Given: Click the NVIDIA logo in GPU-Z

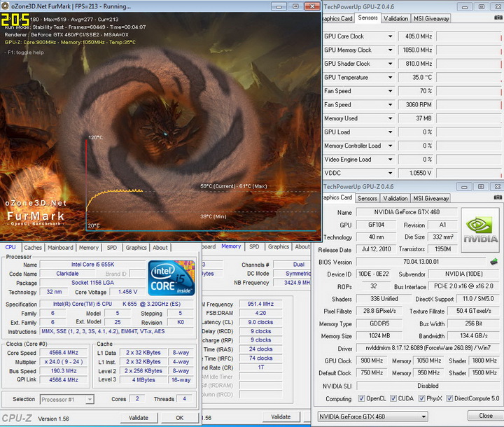Looking at the screenshot, I should 480,230.
